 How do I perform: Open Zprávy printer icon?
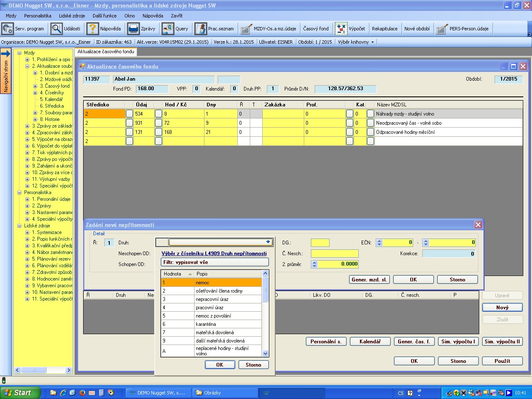coord(133,29)
